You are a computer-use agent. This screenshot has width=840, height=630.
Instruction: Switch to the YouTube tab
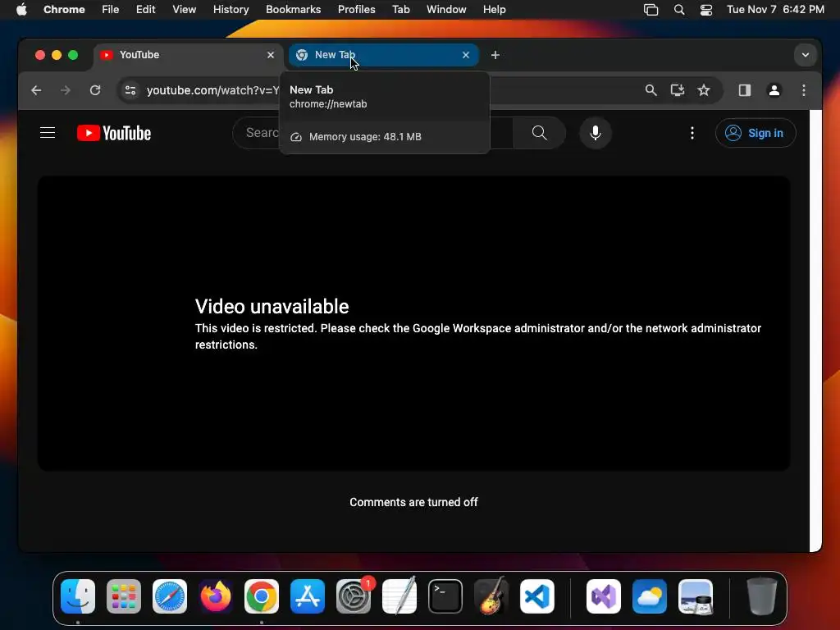coord(188,55)
